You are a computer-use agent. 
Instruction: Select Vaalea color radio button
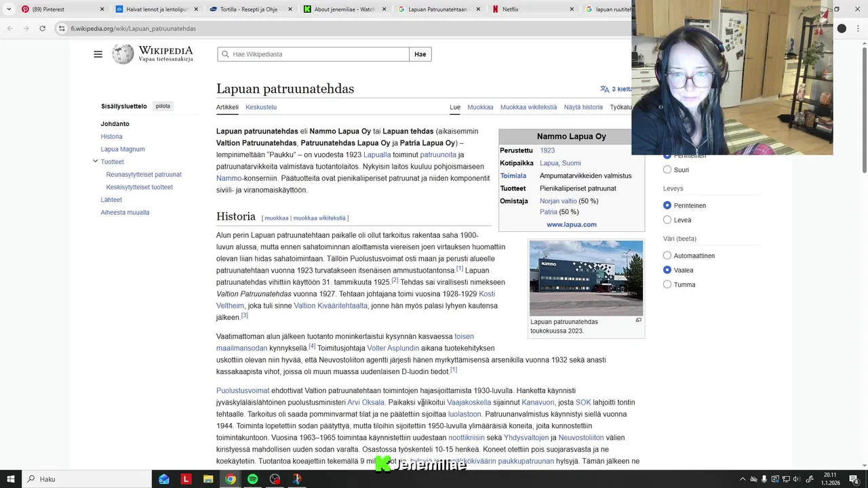667,270
